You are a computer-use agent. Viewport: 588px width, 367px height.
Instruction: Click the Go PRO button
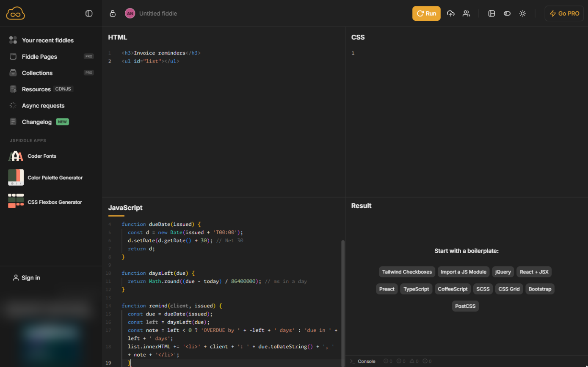[x=564, y=14]
